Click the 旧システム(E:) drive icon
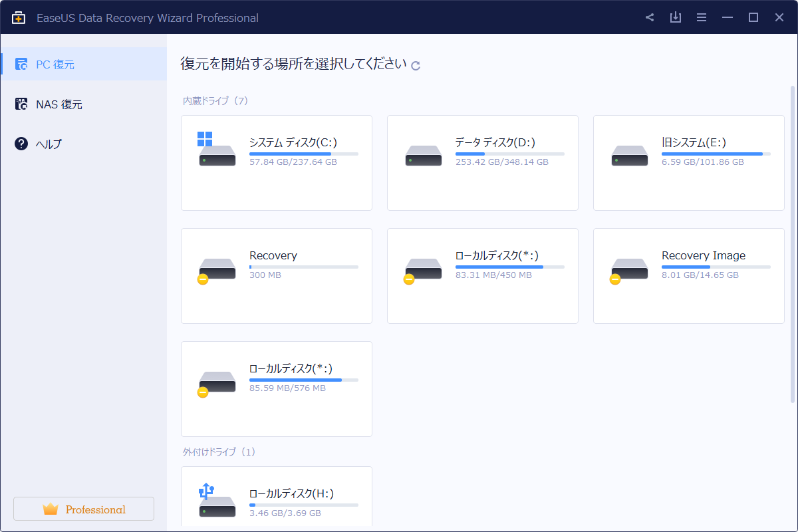The width and height of the screenshot is (798, 532). pos(630,156)
